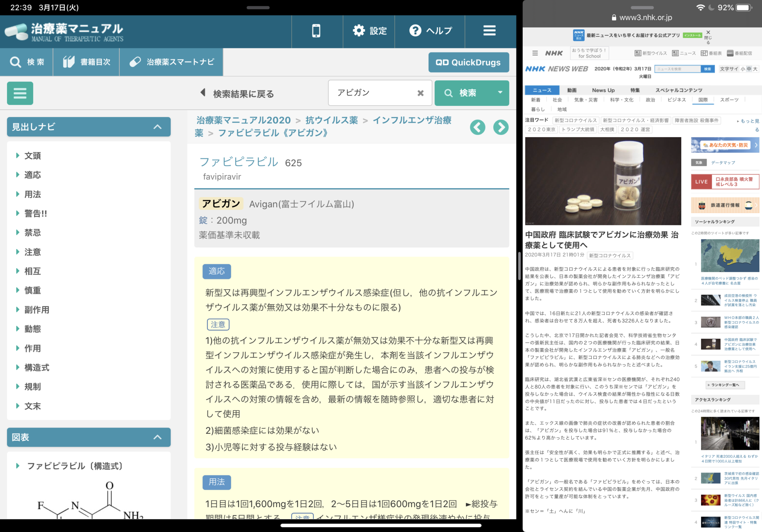This screenshot has width=762, height=532.
Task: Click 新型コロナウイルス trending keyword tag
Action: (576, 120)
